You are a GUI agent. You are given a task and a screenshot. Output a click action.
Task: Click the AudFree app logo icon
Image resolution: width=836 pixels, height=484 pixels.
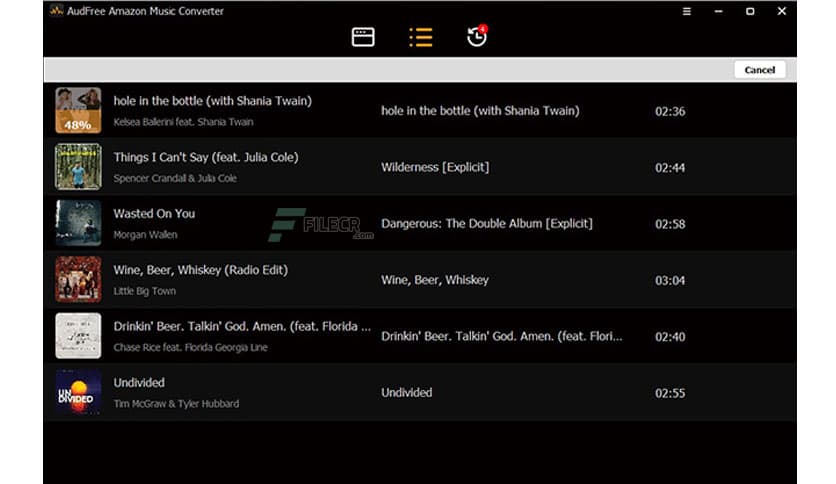[x=56, y=10]
